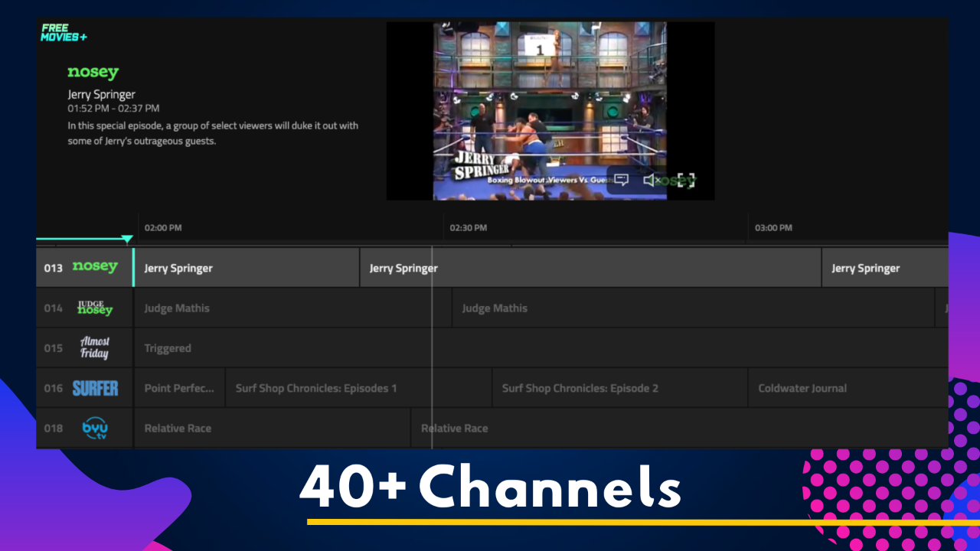
Task: Click the teal playhead marker on the timeline
Action: pyautogui.click(x=127, y=239)
